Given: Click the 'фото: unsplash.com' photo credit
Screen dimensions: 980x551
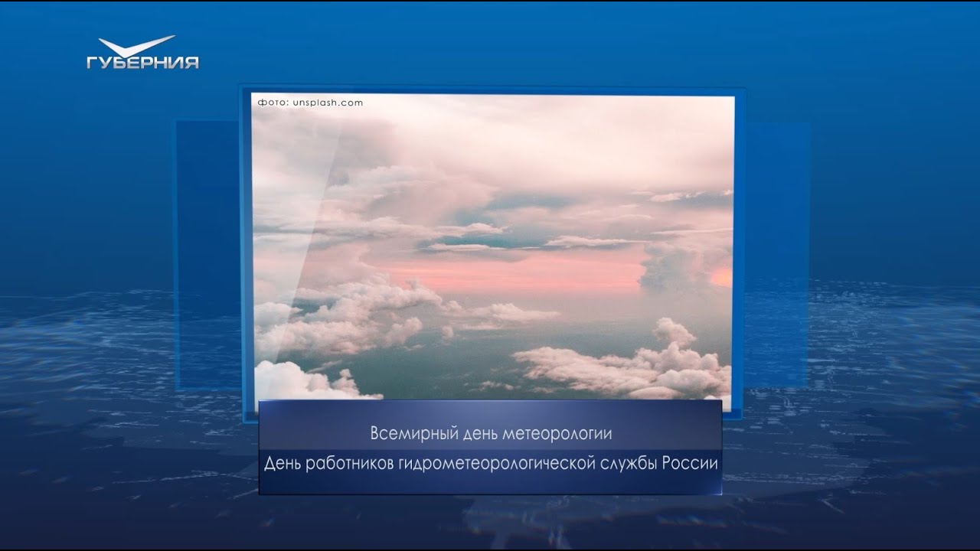Looking at the screenshot, I should coord(310,103).
